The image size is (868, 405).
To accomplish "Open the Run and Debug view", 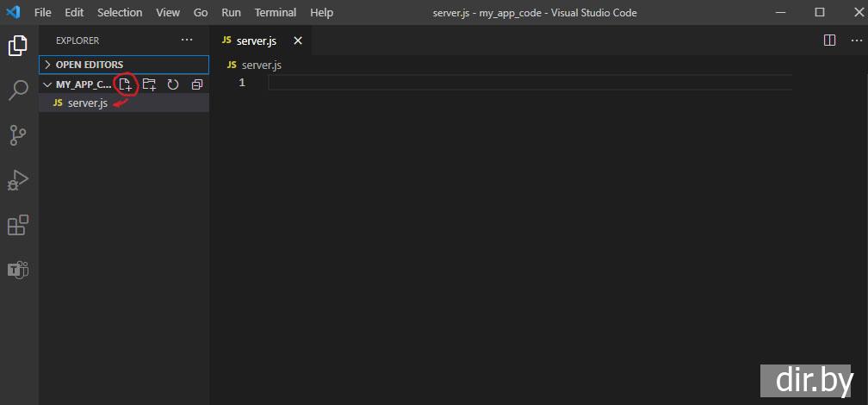I will (18, 181).
